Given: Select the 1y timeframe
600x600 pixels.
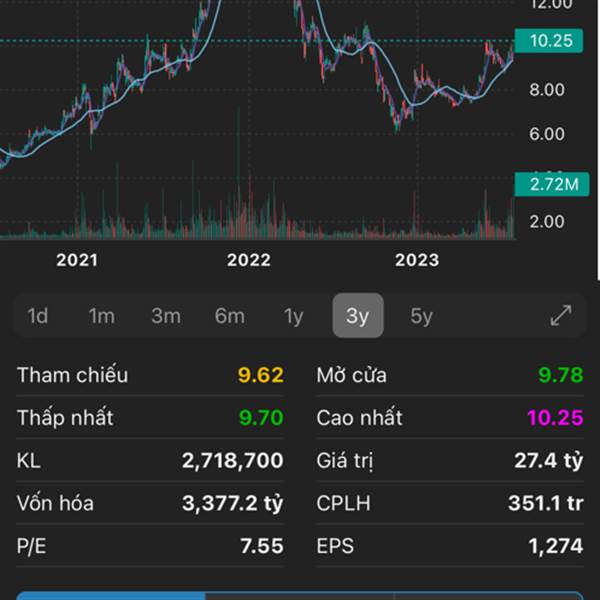Looking at the screenshot, I should 293,316.
